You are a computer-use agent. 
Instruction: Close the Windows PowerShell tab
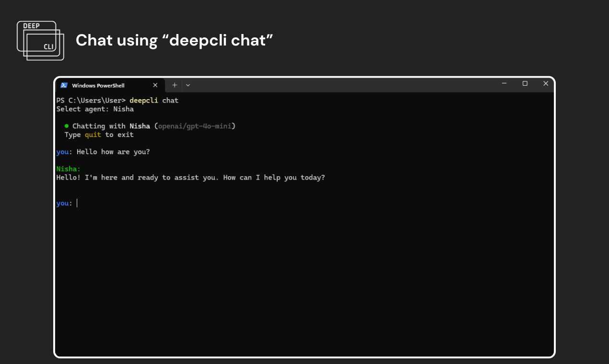coord(155,85)
